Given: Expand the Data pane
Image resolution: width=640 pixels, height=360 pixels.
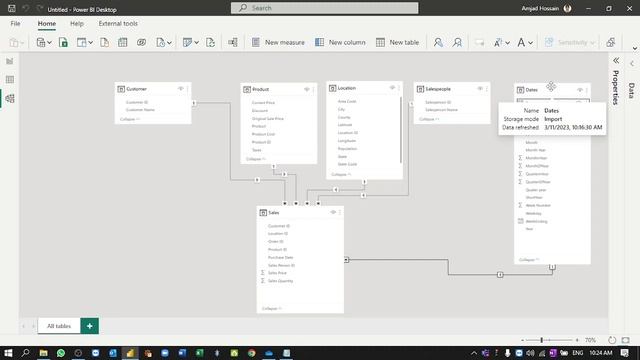Looking at the screenshot, I should point(631,64).
